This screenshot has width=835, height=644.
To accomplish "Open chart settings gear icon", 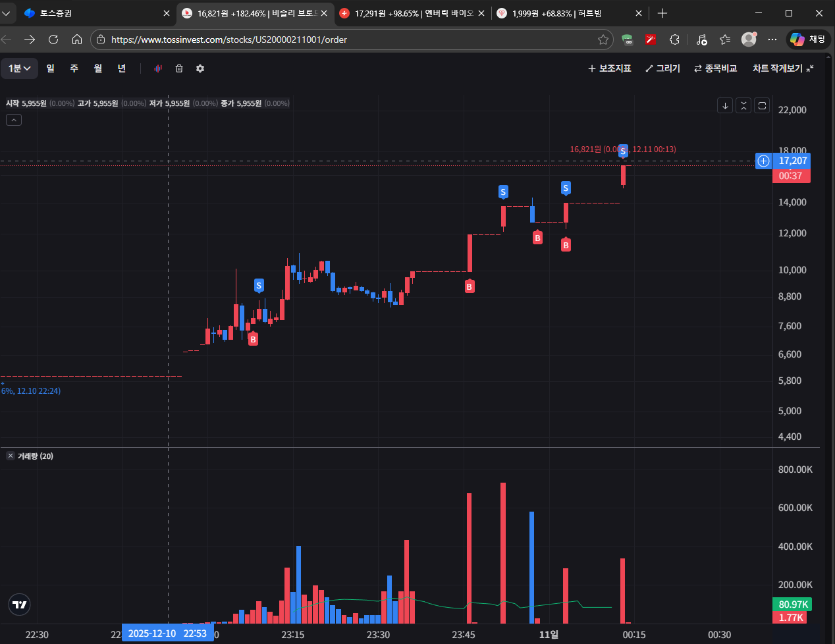I will [200, 68].
